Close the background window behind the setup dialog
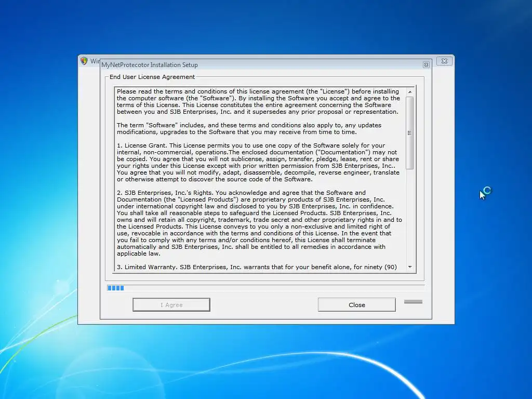The height and width of the screenshot is (399, 532). tap(444, 61)
